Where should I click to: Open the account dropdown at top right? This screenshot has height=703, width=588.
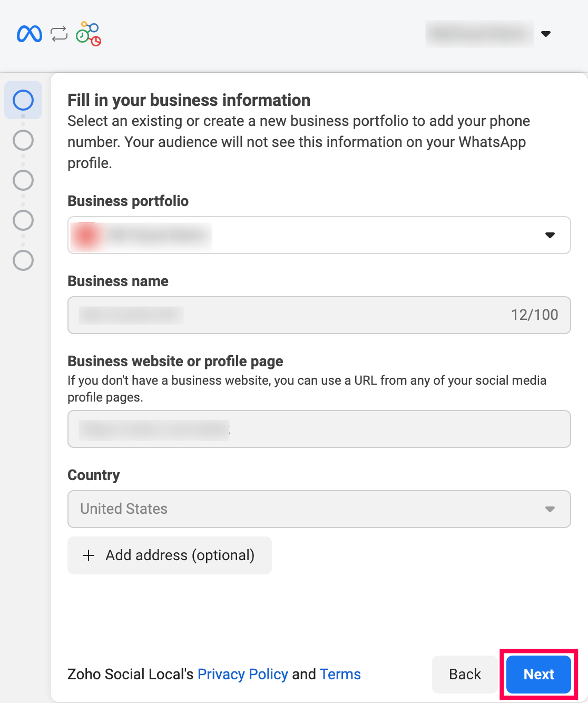[x=546, y=34]
